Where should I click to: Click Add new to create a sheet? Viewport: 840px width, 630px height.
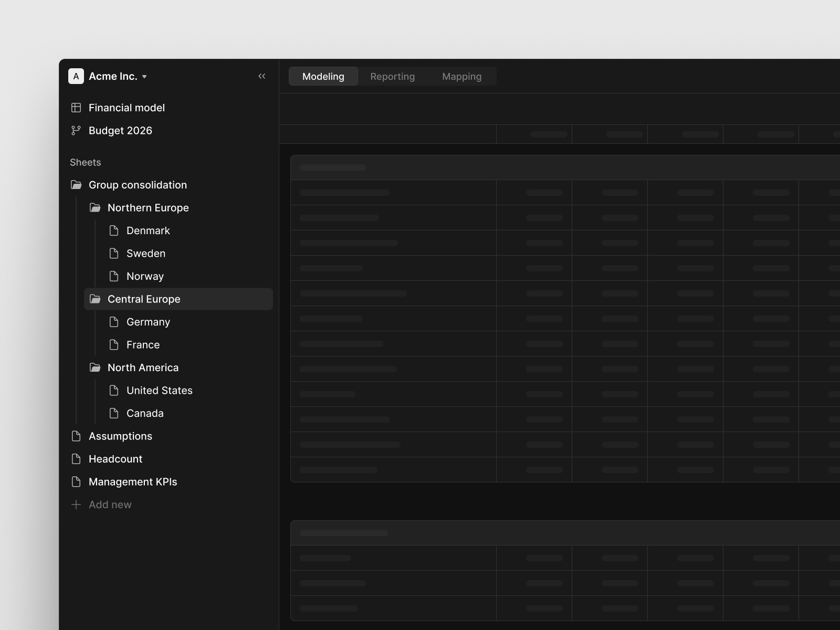pyautogui.click(x=110, y=505)
